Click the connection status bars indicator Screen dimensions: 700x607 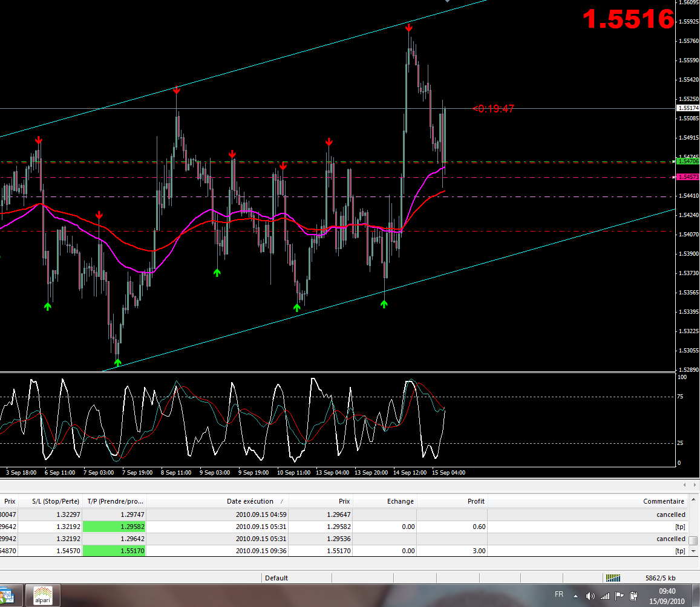613,578
